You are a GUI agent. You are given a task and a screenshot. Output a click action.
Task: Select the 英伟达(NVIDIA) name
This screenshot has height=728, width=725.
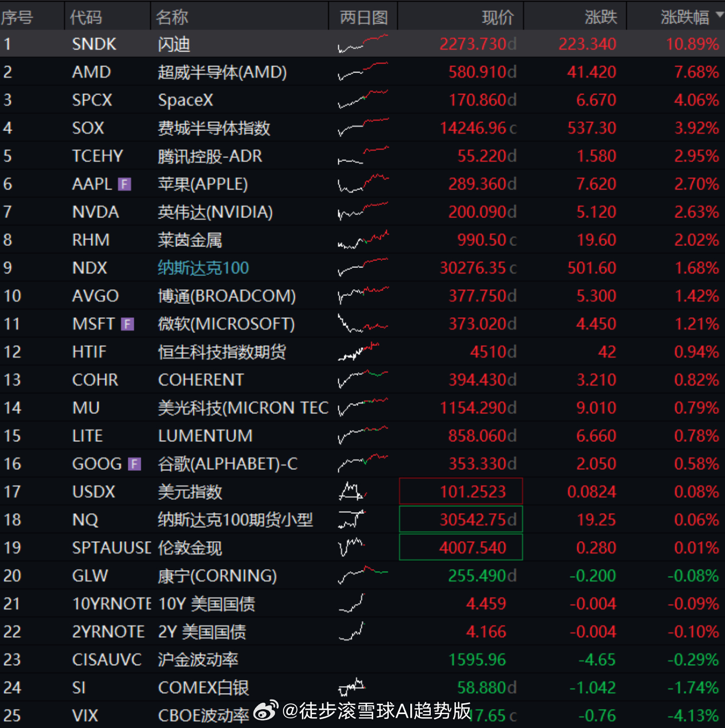click(x=215, y=212)
